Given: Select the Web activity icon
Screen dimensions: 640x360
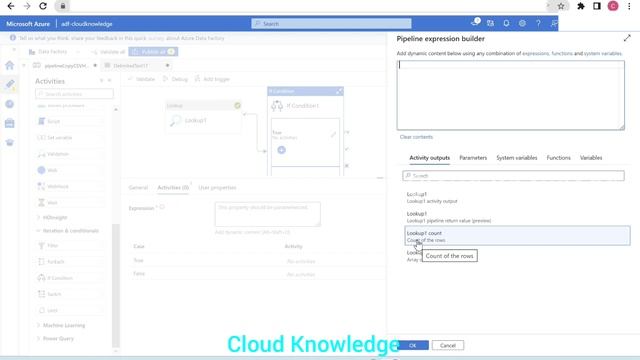Looking at the screenshot, I should coord(41,170).
